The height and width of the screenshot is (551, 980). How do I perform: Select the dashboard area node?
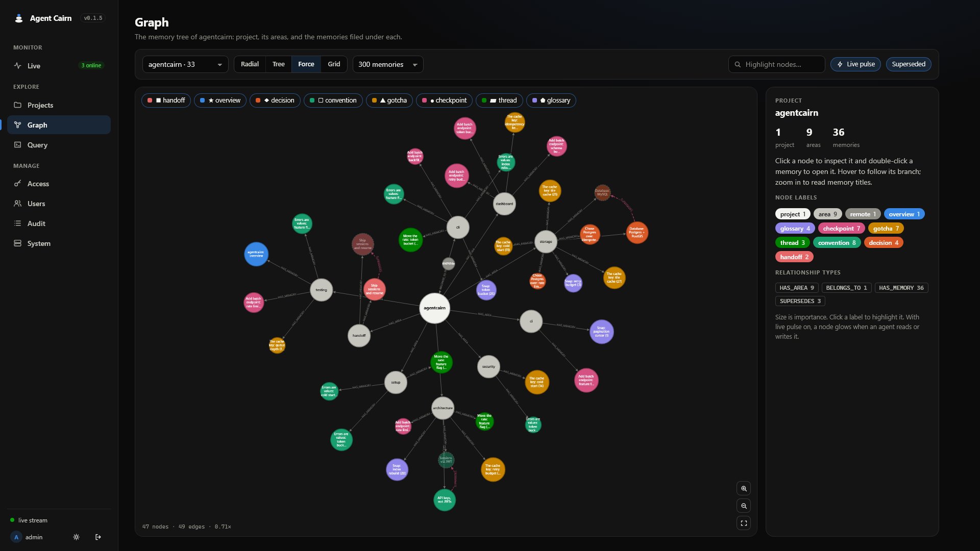click(x=504, y=204)
